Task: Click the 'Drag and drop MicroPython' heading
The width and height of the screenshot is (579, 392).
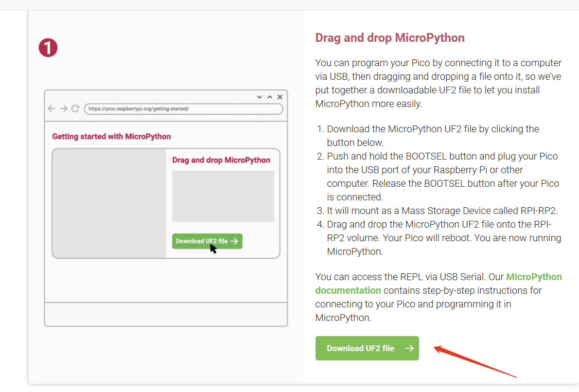Action: tap(390, 37)
